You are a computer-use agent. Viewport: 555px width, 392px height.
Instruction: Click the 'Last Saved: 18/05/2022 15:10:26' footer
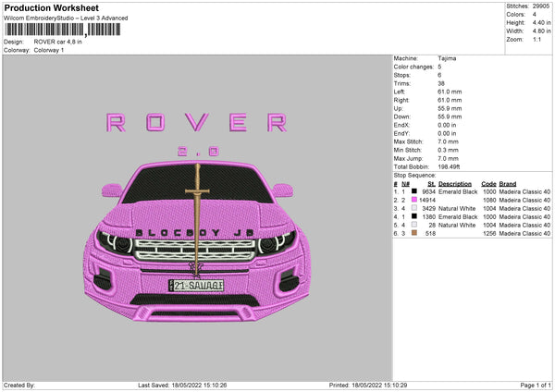(x=182, y=385)
